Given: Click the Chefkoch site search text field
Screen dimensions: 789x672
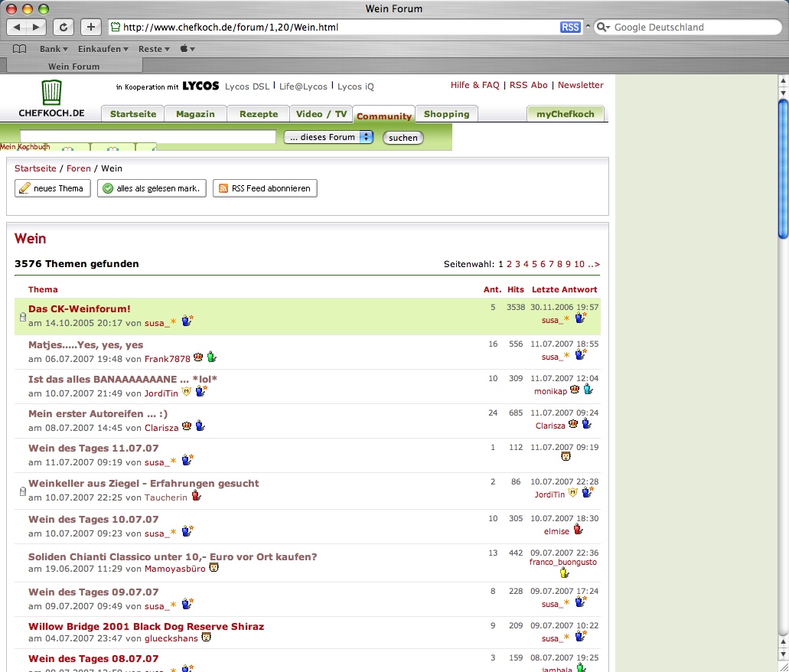Looking at the screenshot, I should tap(148, 137).
